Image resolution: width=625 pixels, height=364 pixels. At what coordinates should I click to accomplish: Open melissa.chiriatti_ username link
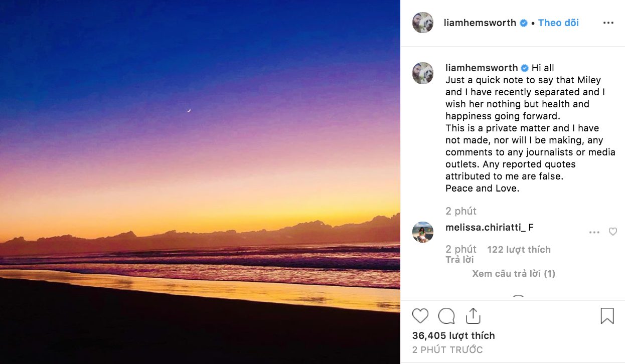[x=485, y=228]
